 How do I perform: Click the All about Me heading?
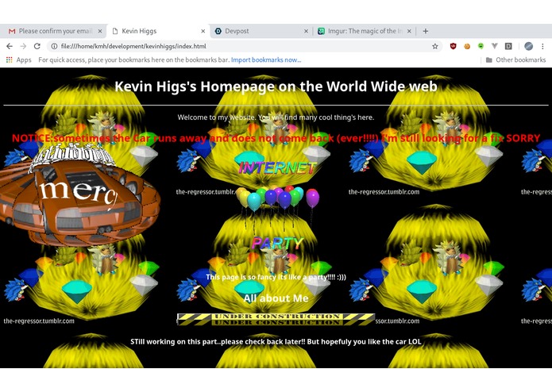[276, 298]
